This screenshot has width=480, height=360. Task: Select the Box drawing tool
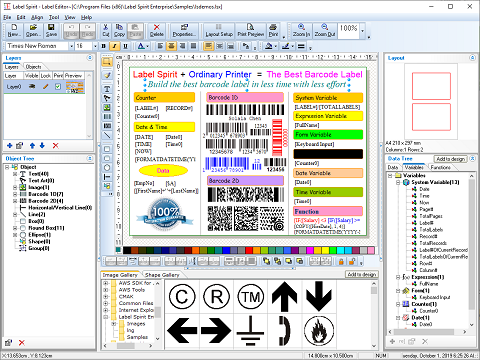107,149
